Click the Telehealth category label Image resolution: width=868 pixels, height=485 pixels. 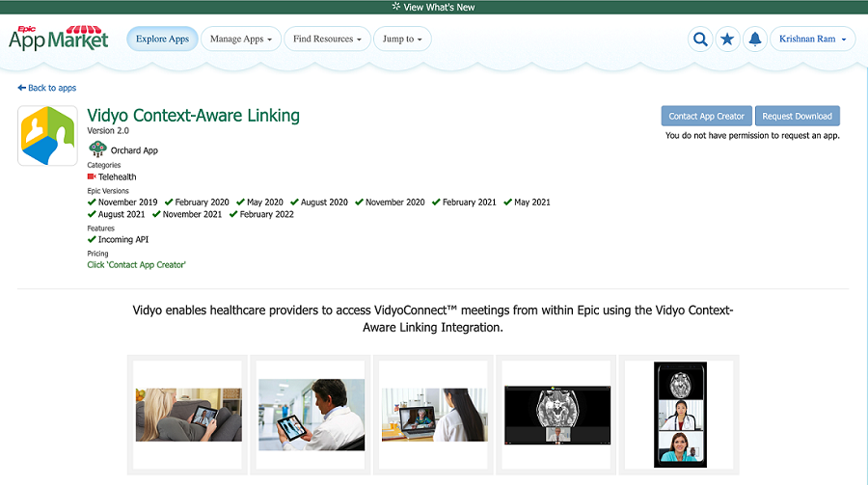(x=118, y=176)
